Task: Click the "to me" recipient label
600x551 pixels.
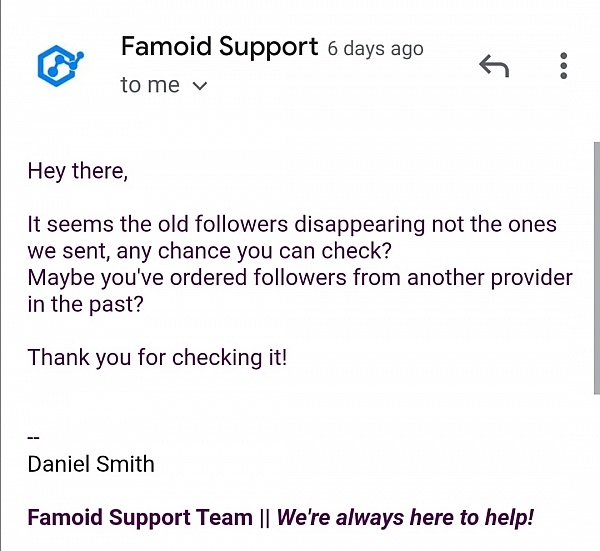Action: (150, 85)
